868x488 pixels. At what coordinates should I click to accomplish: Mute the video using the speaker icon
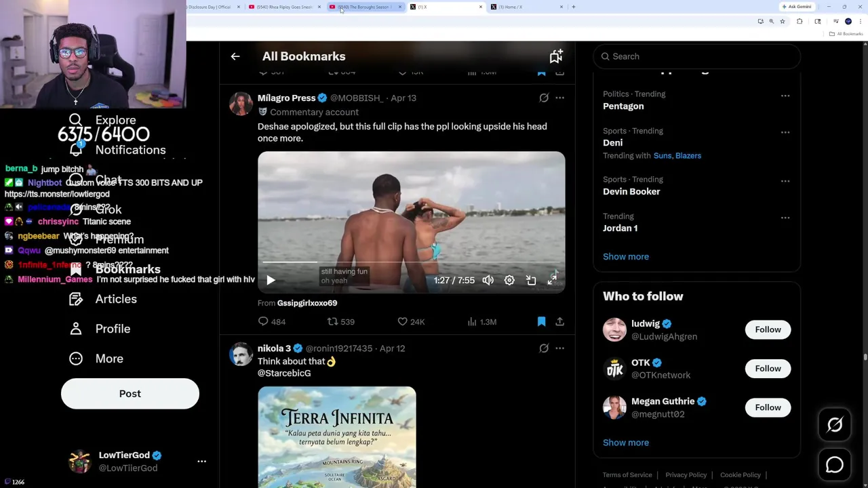488,280
